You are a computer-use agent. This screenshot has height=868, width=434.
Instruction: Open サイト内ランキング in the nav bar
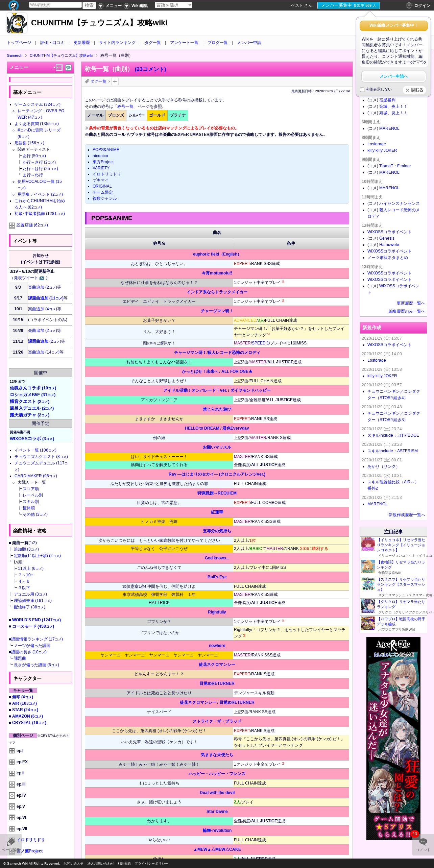(117, 43)
